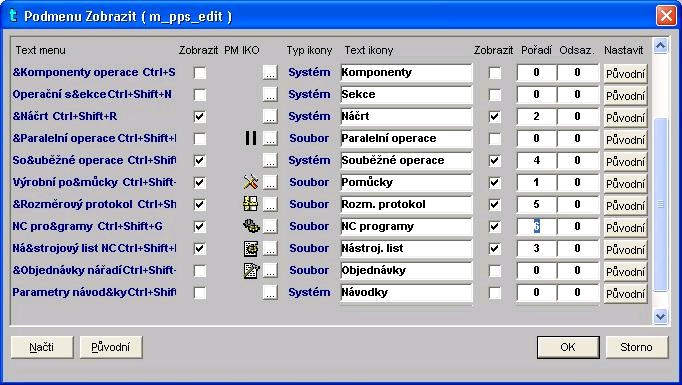Click the vertical scrollbar thumb
The image size is (682, 385).
[660, 204]
